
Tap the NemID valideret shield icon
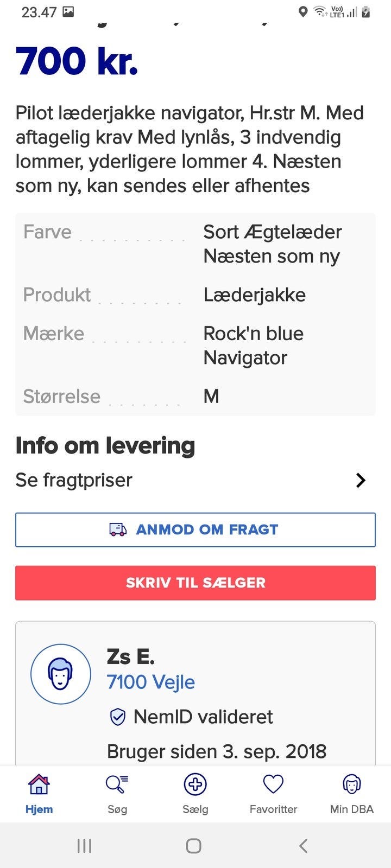pos(118,717)
